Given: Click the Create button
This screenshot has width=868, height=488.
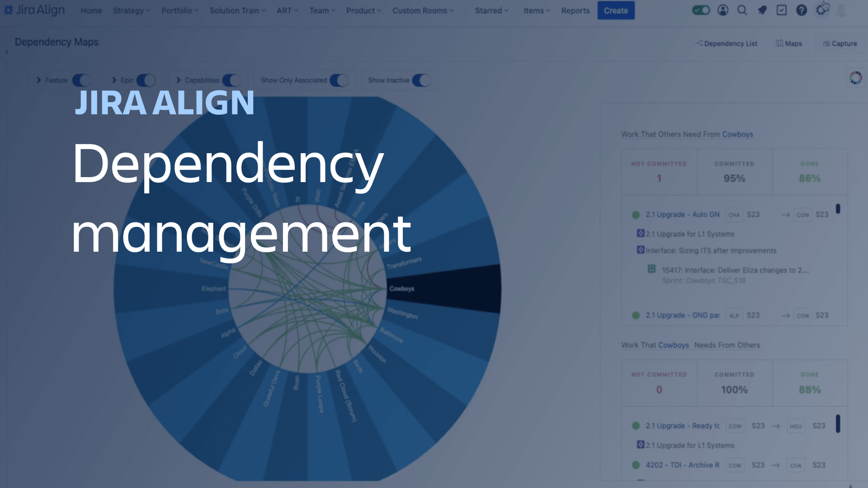Looking at the screenshot, I should pos(616,10).
